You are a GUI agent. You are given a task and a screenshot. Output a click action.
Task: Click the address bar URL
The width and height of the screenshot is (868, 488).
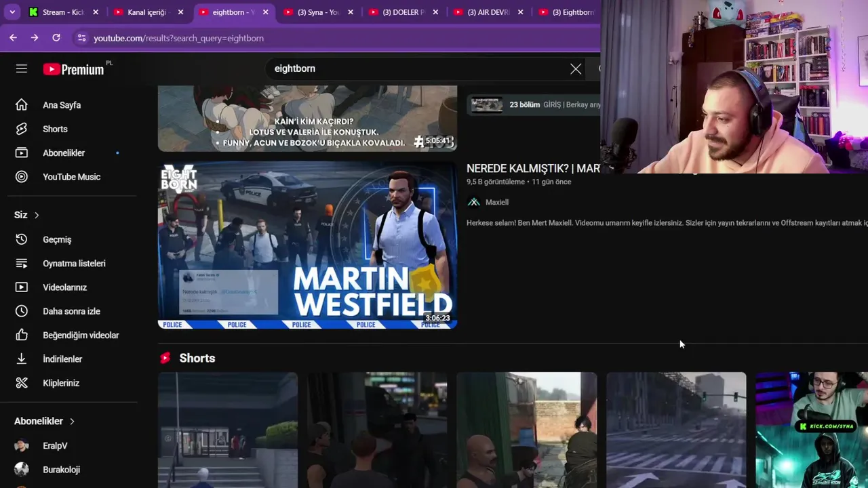coord(178,39)
